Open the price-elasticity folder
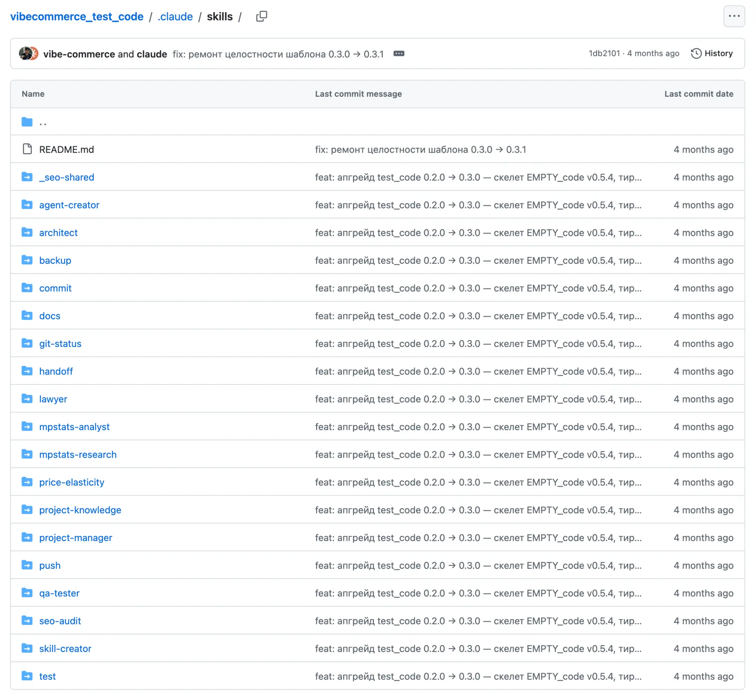The width and height of the screenshot is (756, 700). [x=71, y=482]
